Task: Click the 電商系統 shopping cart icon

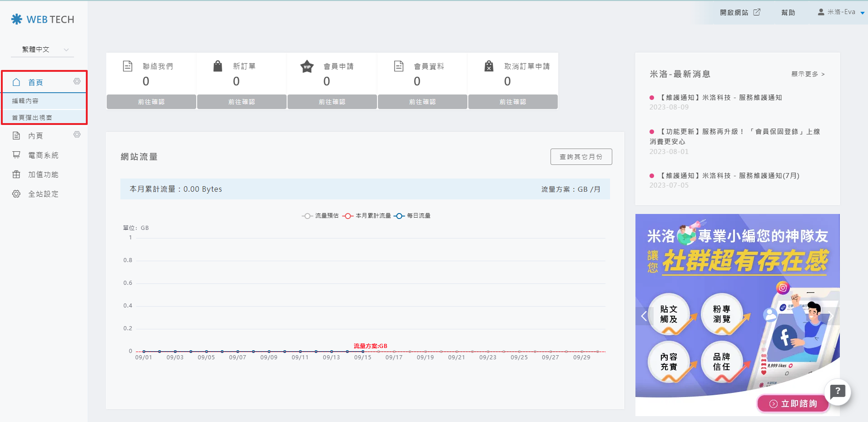Action: (16, 155)
